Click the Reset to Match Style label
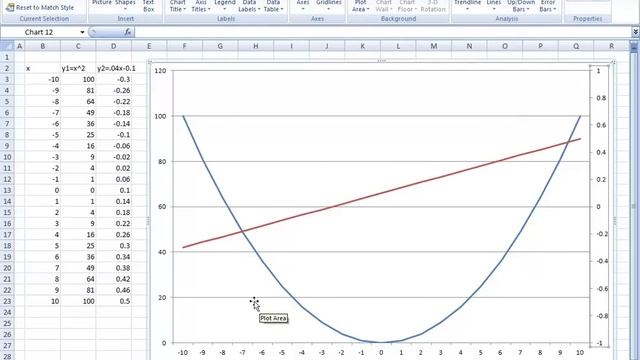640x360 pixels. point(45,7)
